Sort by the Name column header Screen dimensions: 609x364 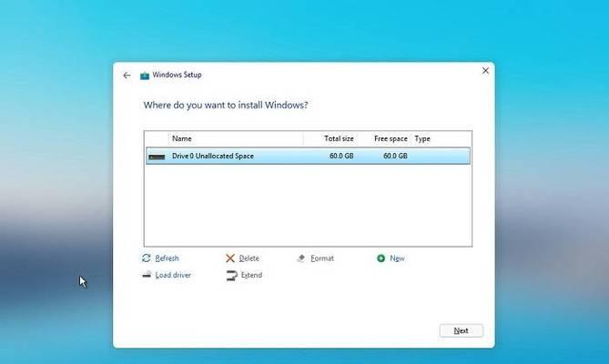pyautogui.click(x=182, y=138)
